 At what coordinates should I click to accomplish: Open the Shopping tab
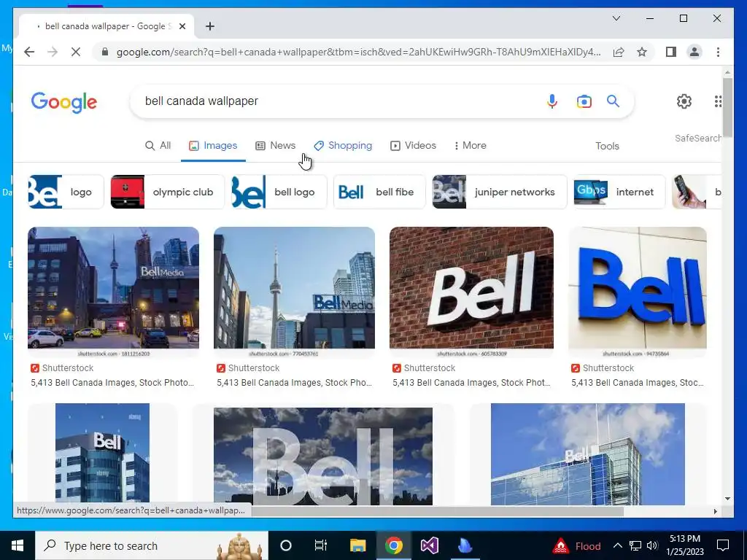[343, 145]
